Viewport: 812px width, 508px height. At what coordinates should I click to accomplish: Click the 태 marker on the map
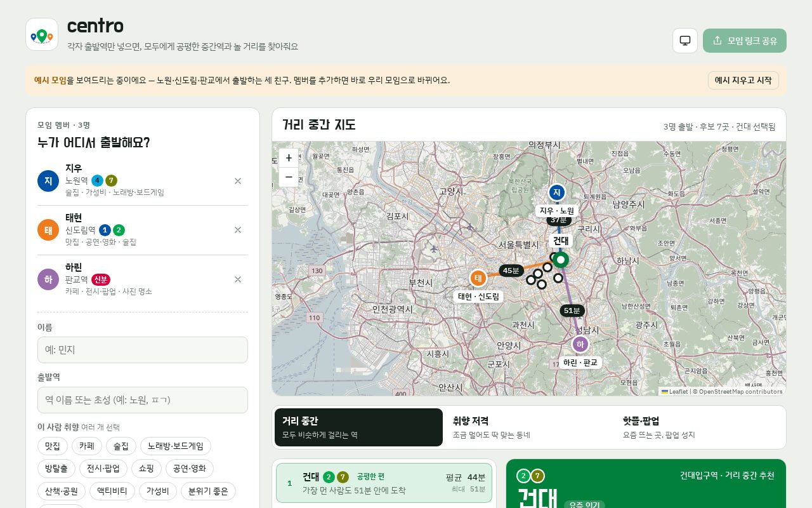478,278
